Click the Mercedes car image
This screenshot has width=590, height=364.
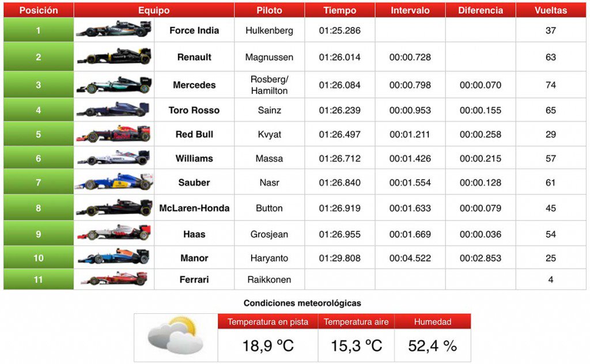click(x=115, y=85)
